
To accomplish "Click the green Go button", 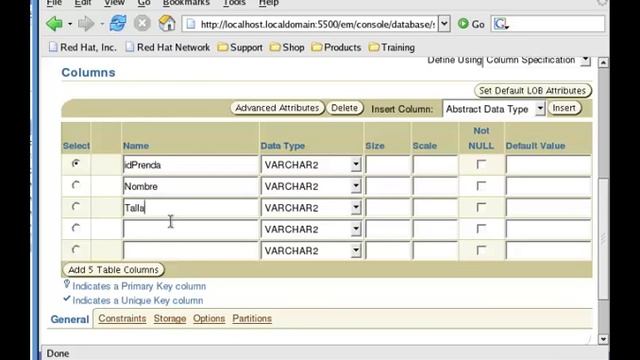I will point(471,24).
